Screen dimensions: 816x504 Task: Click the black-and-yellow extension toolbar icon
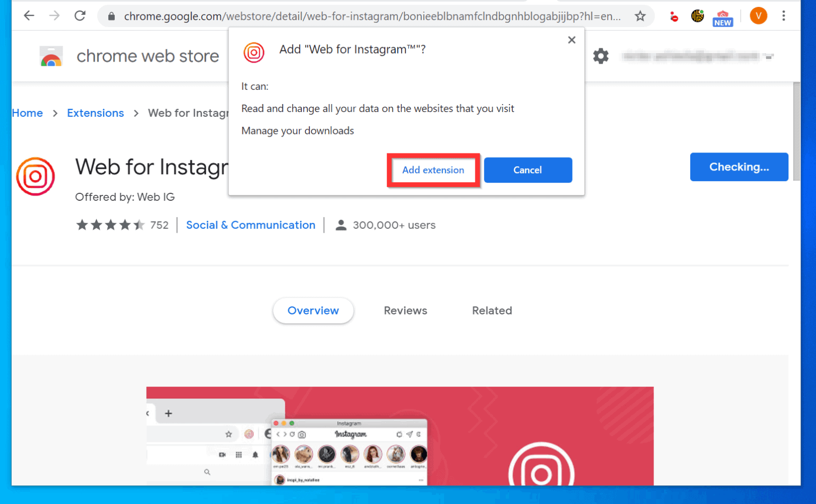pos(698,15)
